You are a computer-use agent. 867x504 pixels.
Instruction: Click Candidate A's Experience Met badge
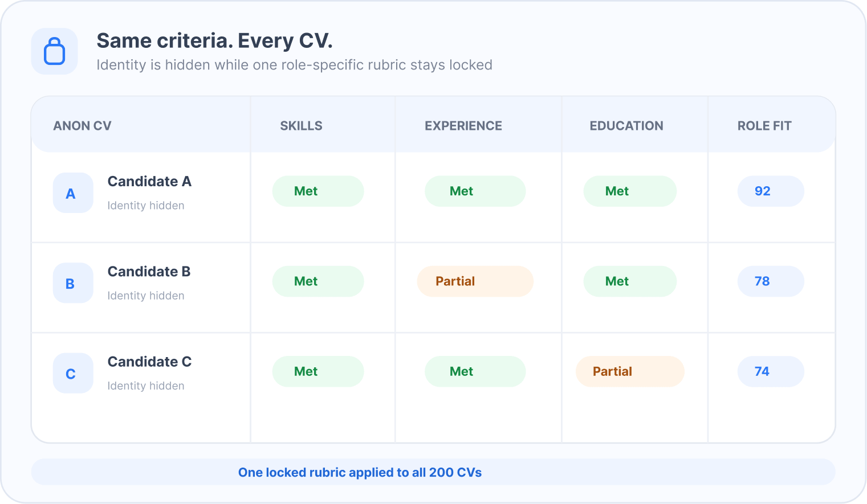[x=475, y=191]
